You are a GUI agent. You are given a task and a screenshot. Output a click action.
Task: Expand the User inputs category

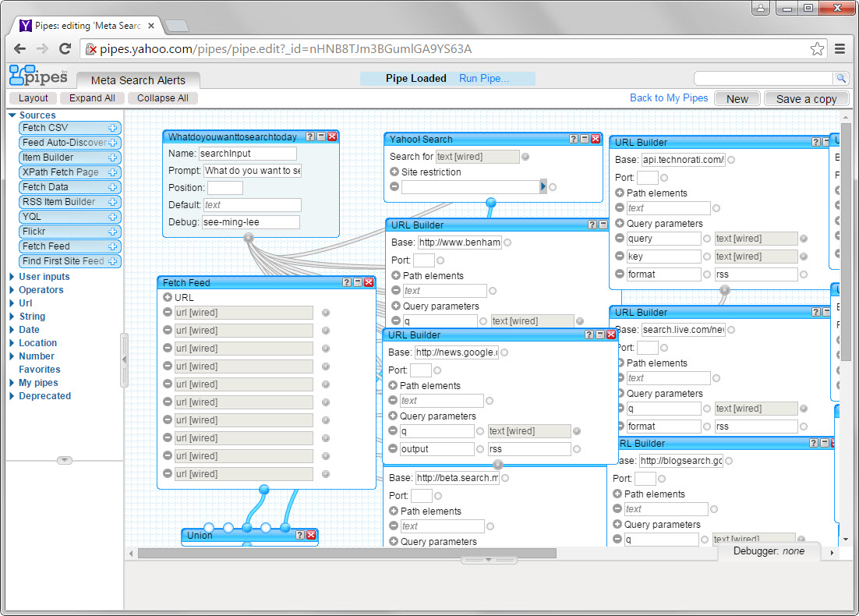tap(12, 277)
